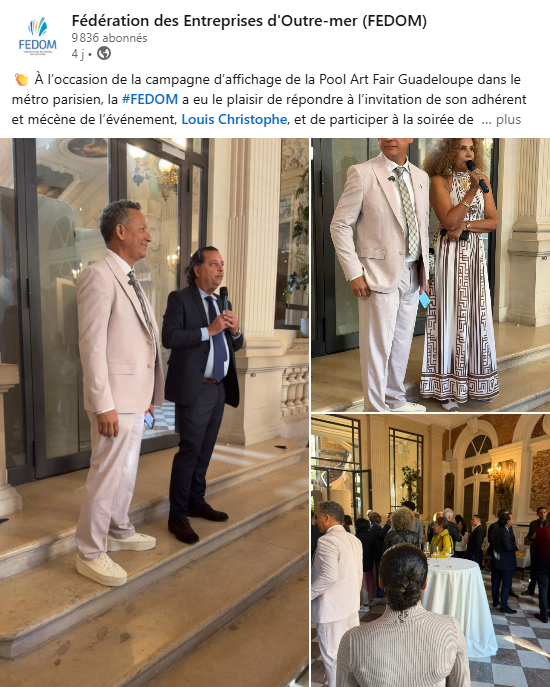Image resolution: width=550 pixels, height=687 pixels.
Task: Click the man in pink suit in left photo
Action: (118, 390)
